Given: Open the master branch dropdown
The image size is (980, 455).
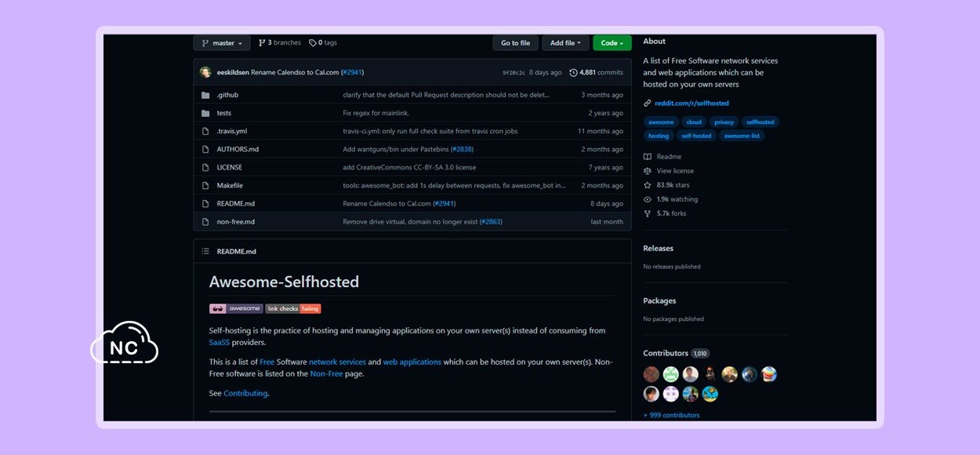Looking at the screenshot, I should pyautogui.click(x=222, y=43).
